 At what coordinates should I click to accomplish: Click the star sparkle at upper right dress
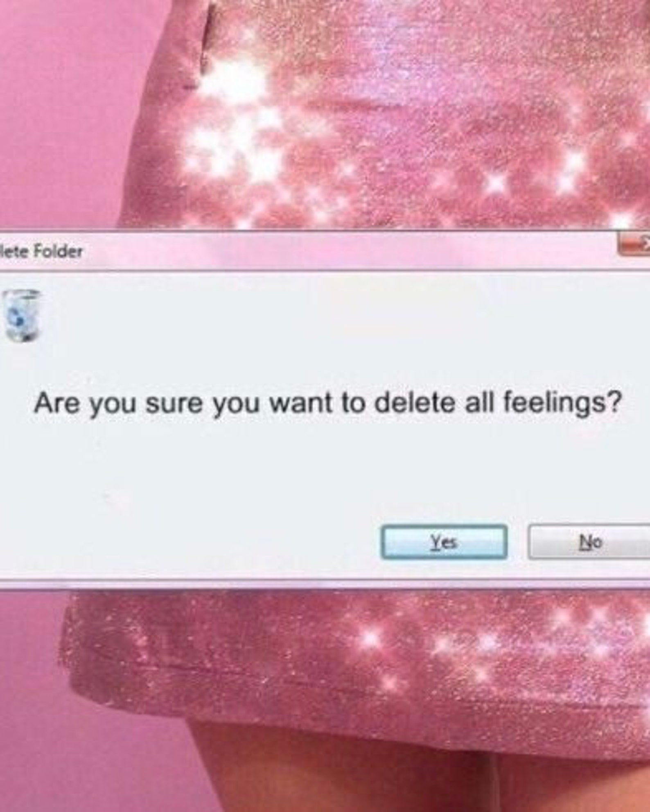tap(573, 164)
